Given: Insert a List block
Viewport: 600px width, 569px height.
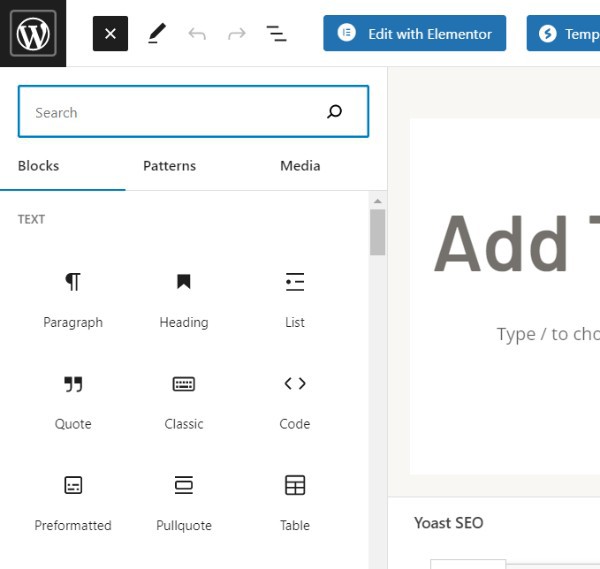Looking at the screenshot, I should coord(295,301).
